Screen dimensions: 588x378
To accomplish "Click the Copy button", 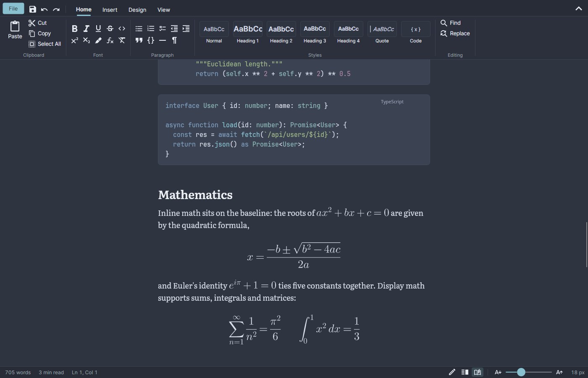I will click(40, 33).
